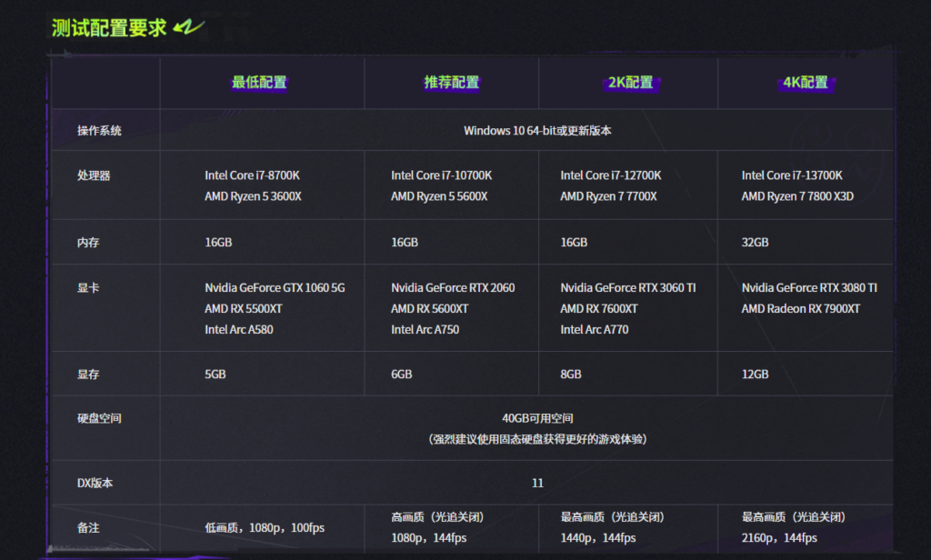Click the Windows 10 64-bit requirement text
Image resolution: width=931 pixels, height=560 pixels.
(x=537, y=131)
